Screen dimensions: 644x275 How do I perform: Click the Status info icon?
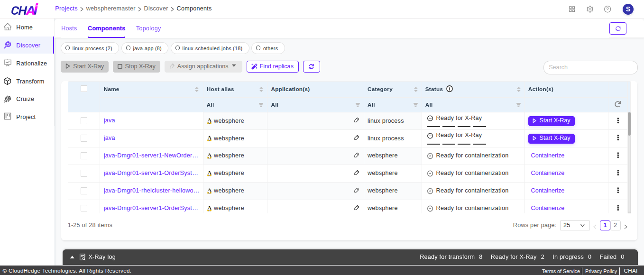tap(450, 89)
